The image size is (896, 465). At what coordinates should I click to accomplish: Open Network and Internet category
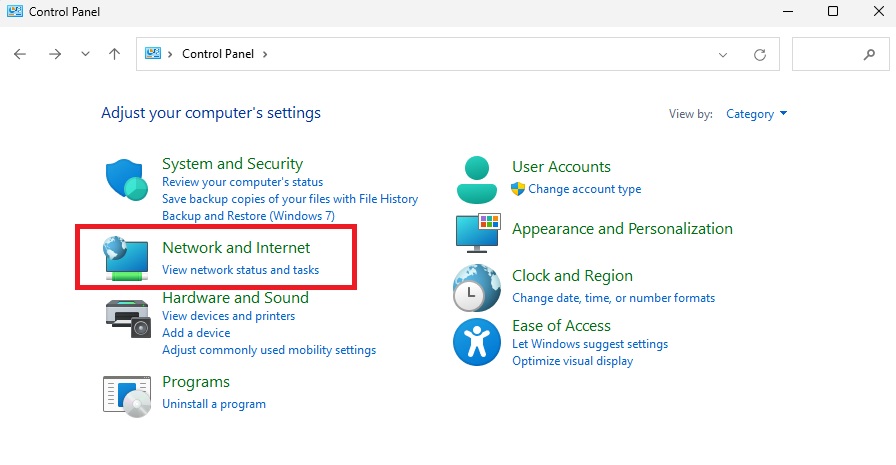(236, 247)
